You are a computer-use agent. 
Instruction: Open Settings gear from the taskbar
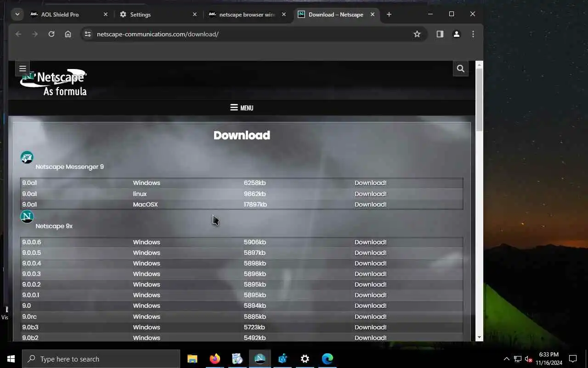click(x=305, y=359)
